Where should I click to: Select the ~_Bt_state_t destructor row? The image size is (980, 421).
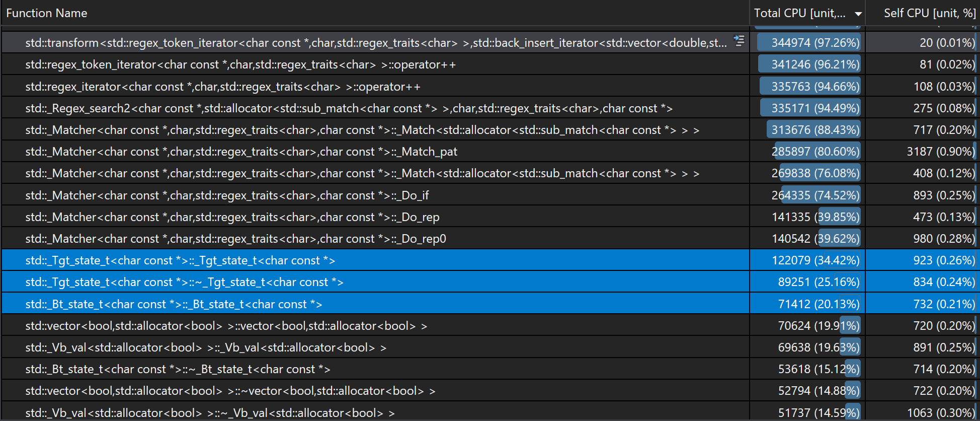pos(178,369)
